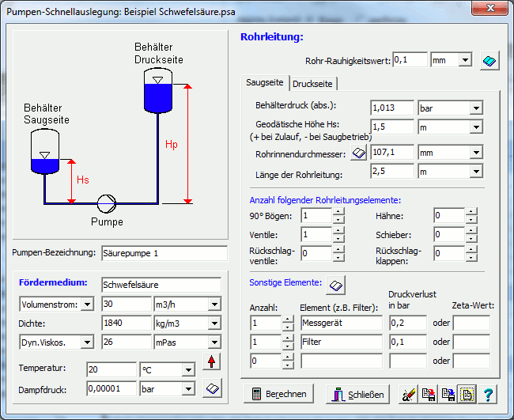Click the book icon beside Rohrinnendurchmesser

tap(359, 153)
